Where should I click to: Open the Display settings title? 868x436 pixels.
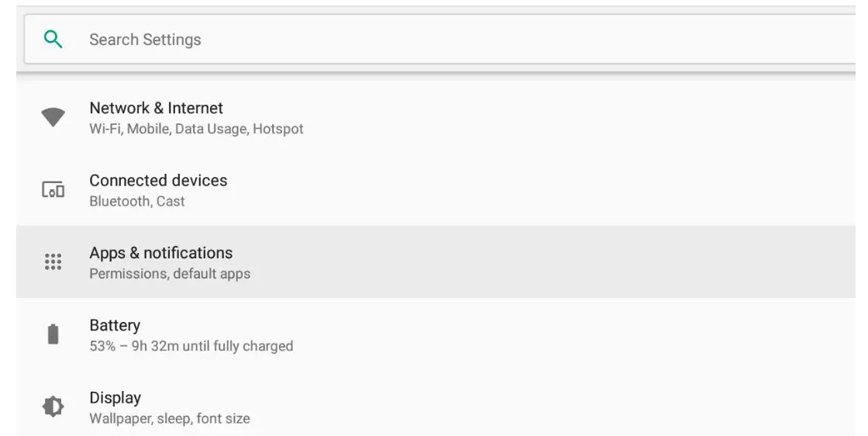pos(115,398)
